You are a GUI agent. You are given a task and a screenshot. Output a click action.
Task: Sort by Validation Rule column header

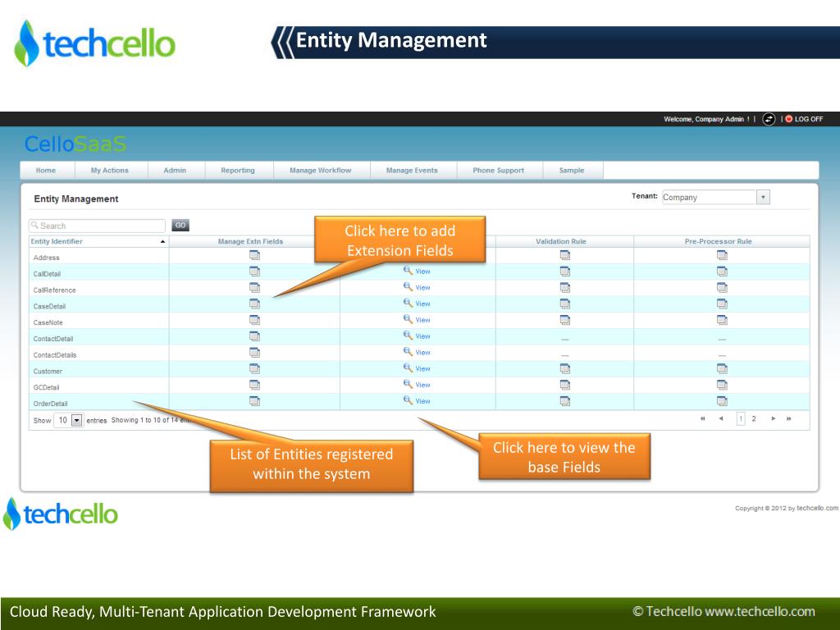561,242
